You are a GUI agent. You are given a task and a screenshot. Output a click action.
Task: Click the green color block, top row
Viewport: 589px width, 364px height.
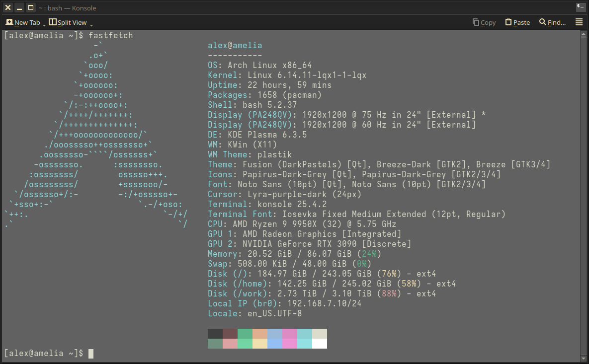(245, 334)
